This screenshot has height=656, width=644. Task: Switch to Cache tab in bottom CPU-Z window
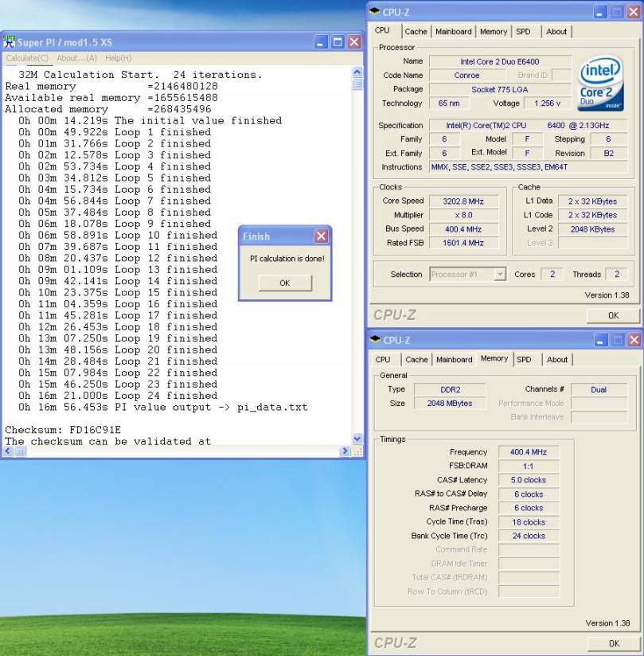pos(416,360)
